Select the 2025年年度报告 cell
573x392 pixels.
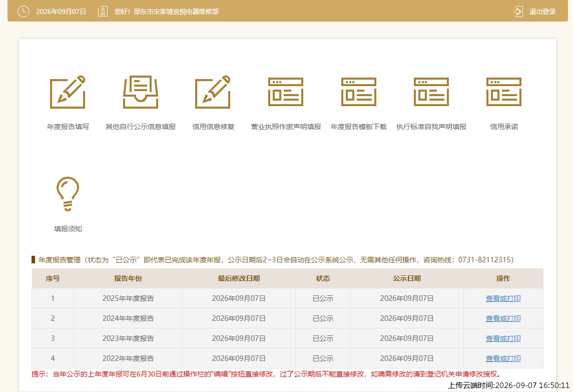point(128,298)
